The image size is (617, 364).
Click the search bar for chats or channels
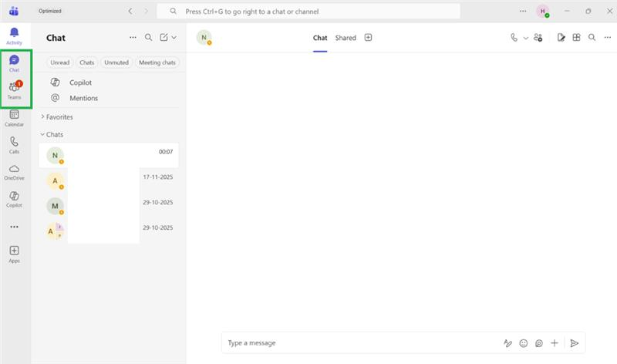click(308, 12)
